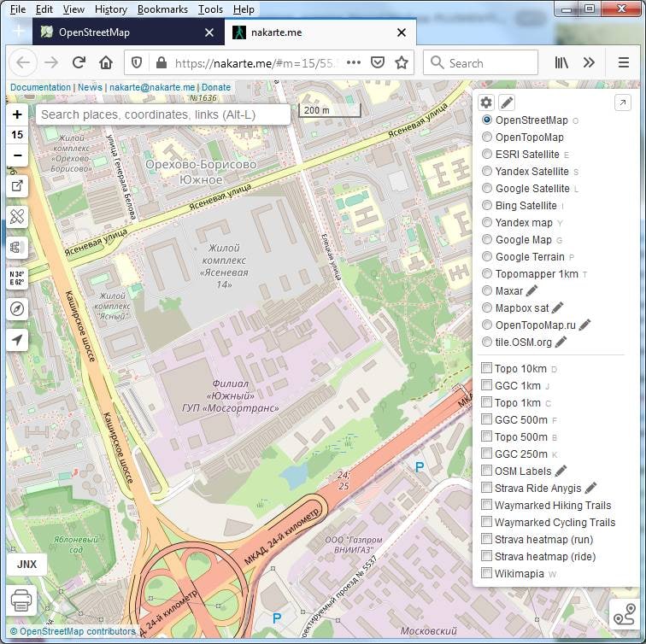Open the Firefox library icon
The height and width of the screenshot is (644, 646).
tap(561, 62)
